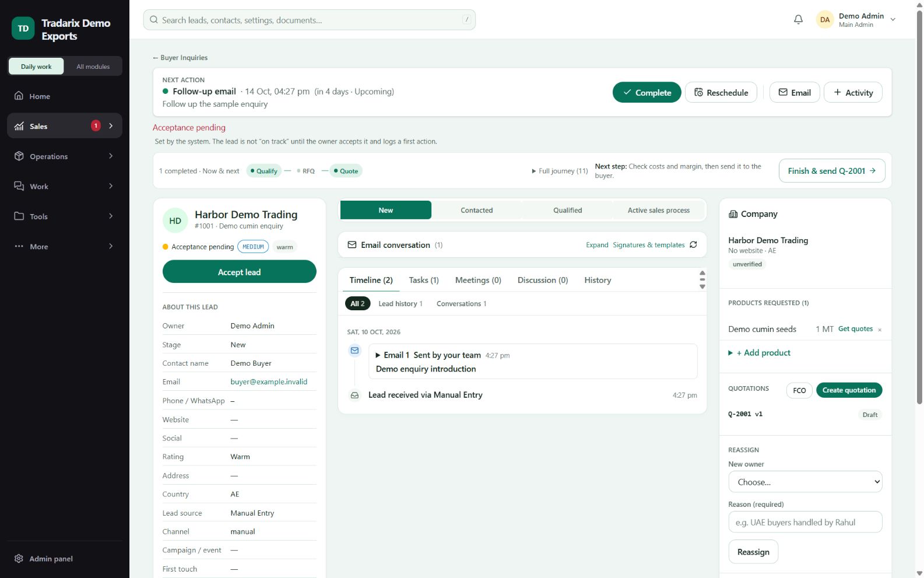Image resolution: width=924 pixels, height=578 pixels.
Task: Expand the Sales submenu chevron
Action: pos(111,125)
